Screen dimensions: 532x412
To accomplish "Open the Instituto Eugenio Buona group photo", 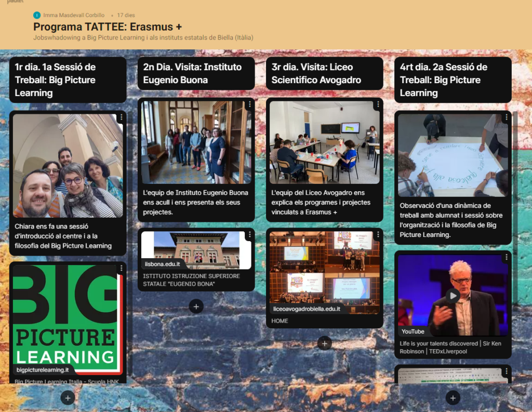I will [196, 142].
